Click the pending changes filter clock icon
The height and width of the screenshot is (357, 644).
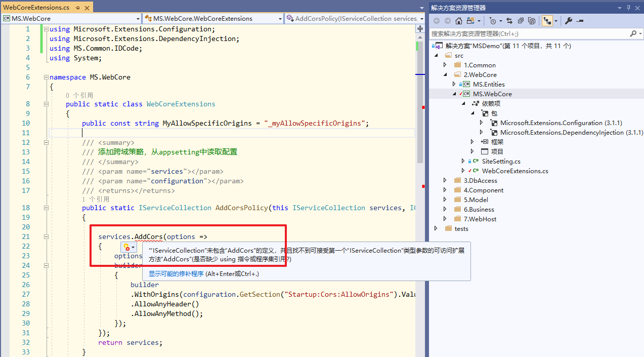tap(493, 21)
